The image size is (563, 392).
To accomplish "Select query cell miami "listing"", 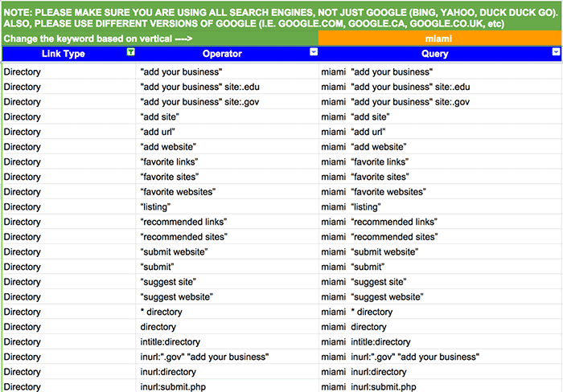I will (440, 207).
